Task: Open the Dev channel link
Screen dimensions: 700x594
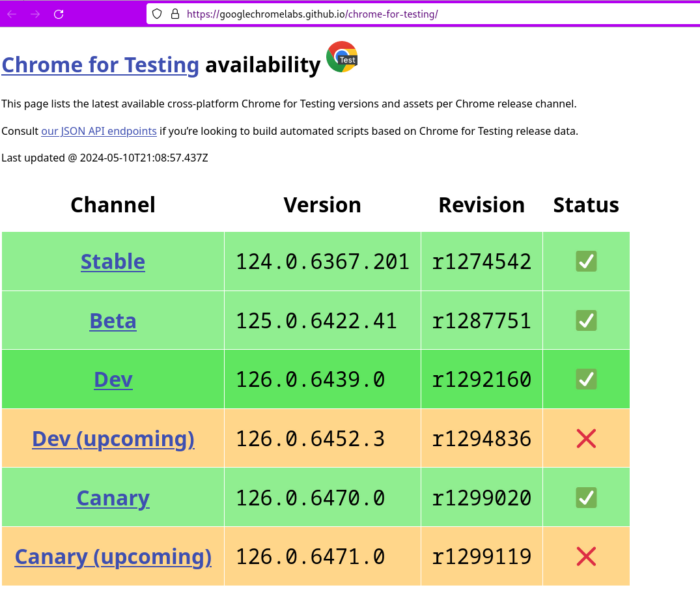Action: [113, 380]
